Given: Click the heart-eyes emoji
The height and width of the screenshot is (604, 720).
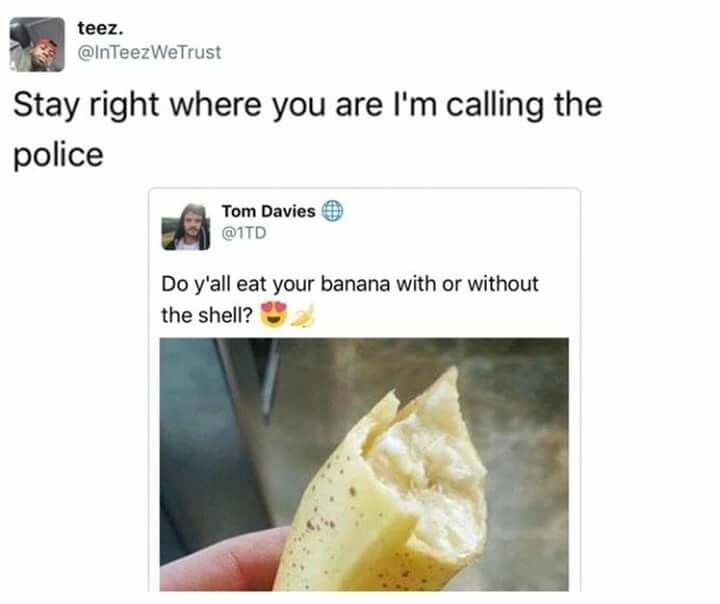Looking at the screenshot, I should point(274,315).
